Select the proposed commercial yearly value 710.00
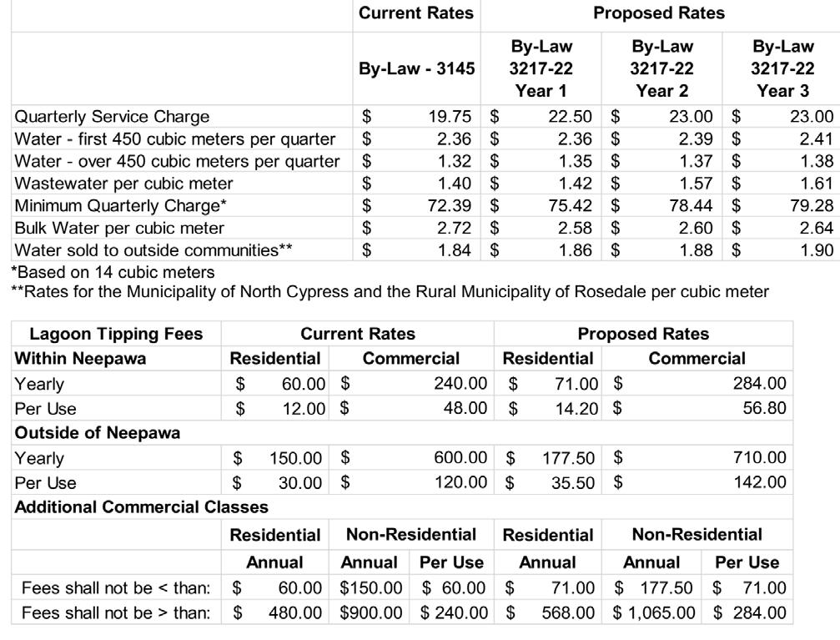Image resolution: width=840 pixels, height=640 pixels. [760, 458]
